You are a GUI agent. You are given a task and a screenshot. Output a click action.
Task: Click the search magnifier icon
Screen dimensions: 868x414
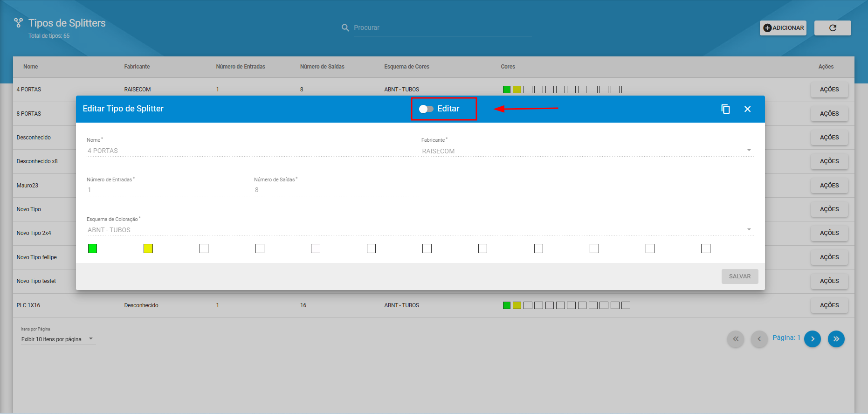(x=345, y=28)
